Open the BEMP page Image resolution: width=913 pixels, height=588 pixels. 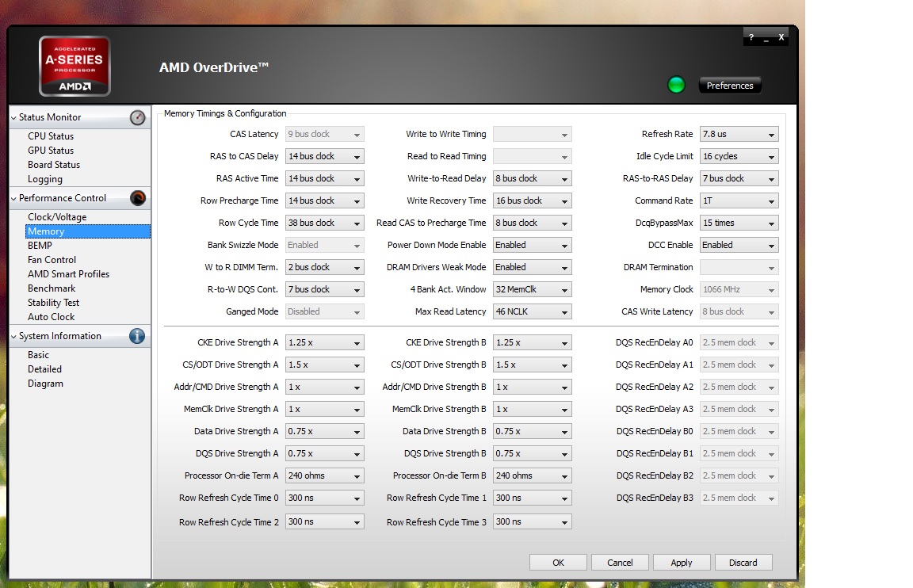(40, 246)
